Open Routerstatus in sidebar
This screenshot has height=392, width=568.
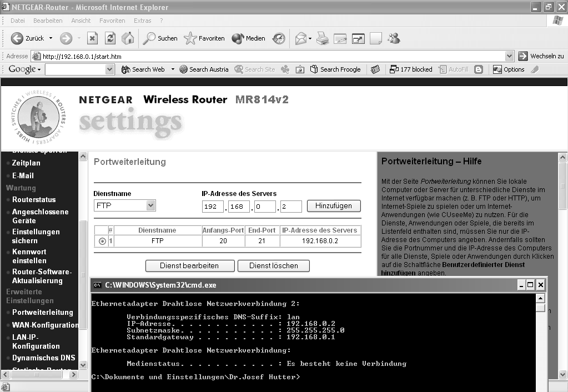pos(34,200)
